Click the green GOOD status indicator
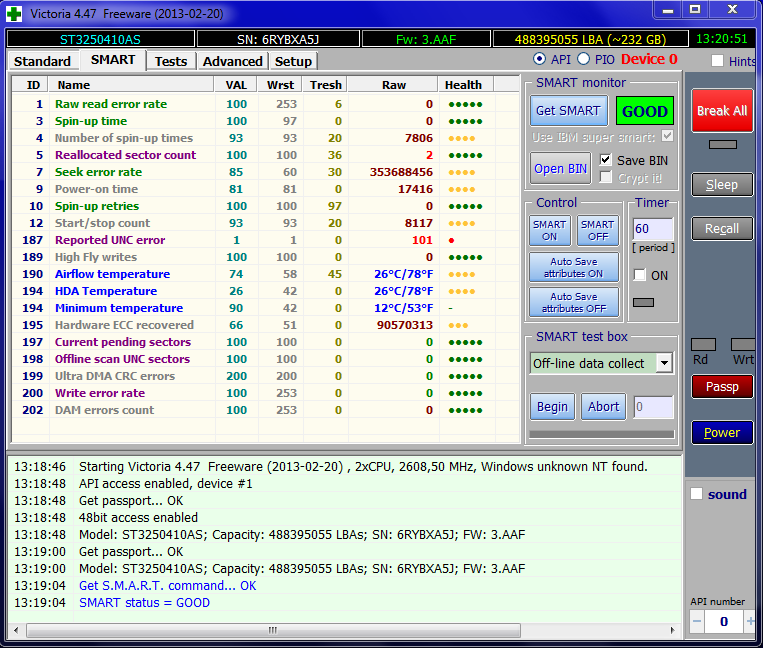 [x=644, y=111]
